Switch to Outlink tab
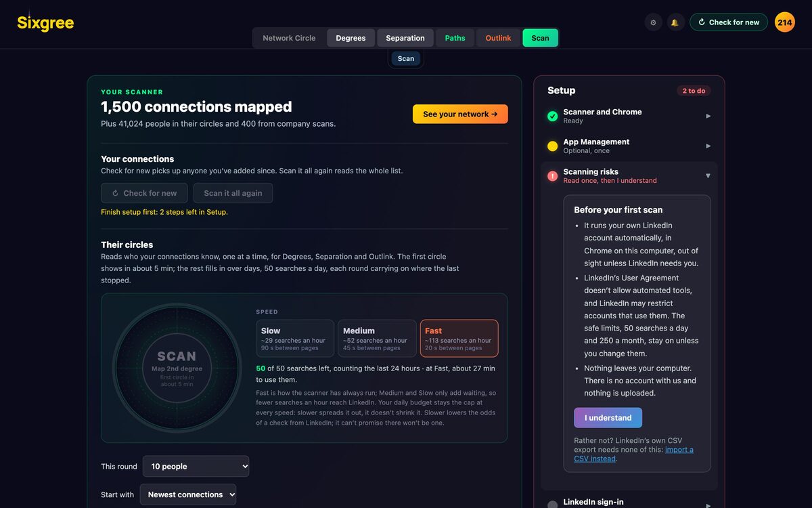Screen dimensions: 812x508 coord(498,38)
